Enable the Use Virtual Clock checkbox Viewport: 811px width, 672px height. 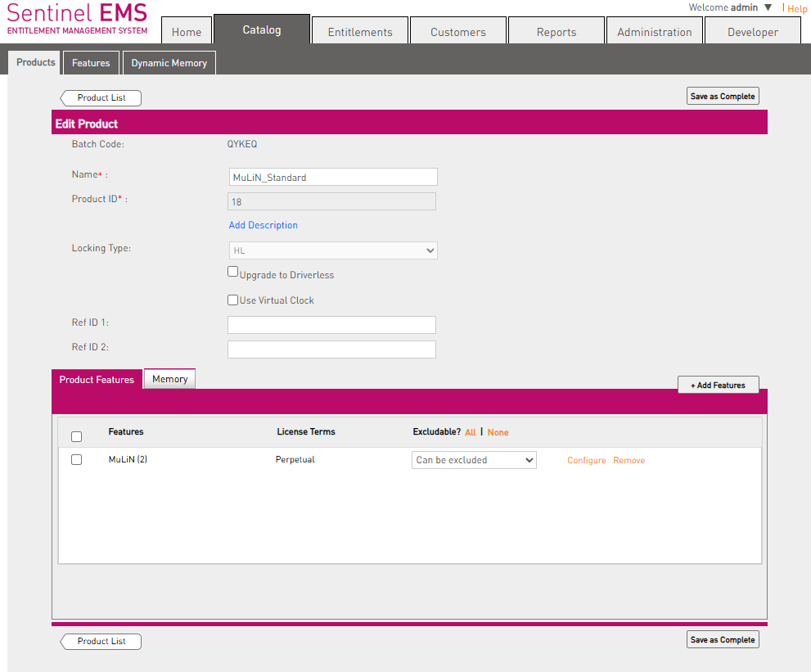(232, 300)
